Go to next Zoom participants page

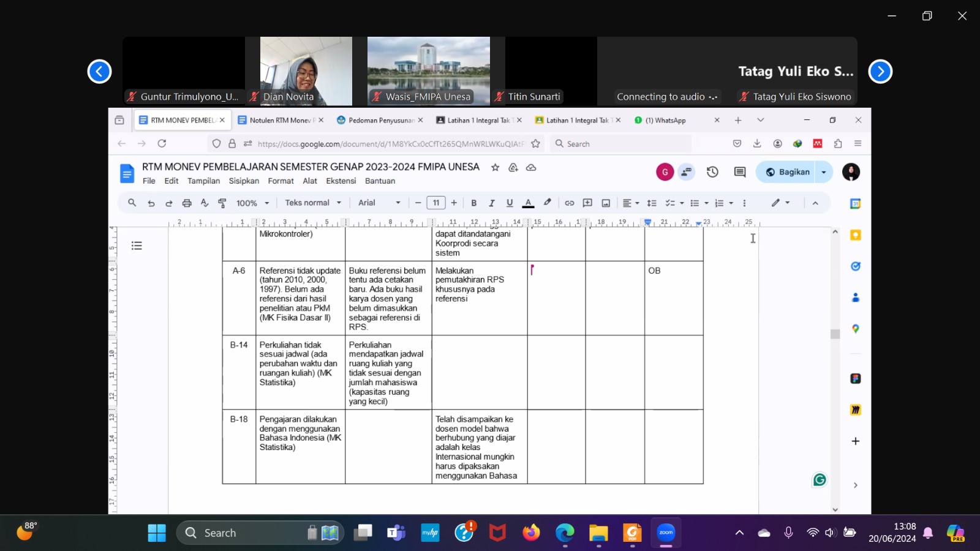click(x=880, y=72)
